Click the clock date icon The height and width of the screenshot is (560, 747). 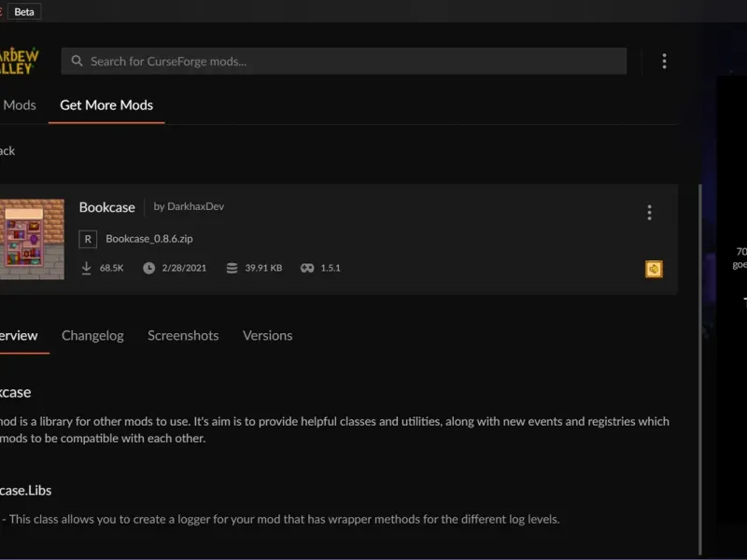tap(148, 268)
